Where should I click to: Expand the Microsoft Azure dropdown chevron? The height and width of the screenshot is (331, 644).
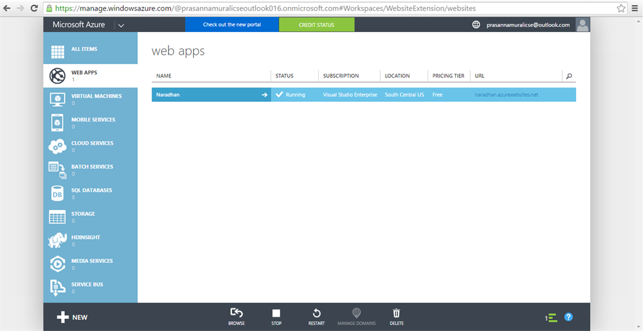point(121,25)
